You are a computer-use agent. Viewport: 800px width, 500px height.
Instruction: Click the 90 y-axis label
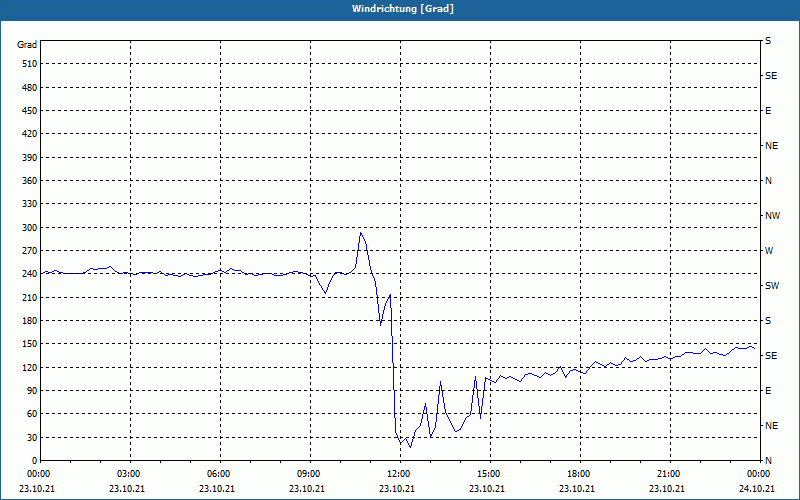[x=32, y=391]
